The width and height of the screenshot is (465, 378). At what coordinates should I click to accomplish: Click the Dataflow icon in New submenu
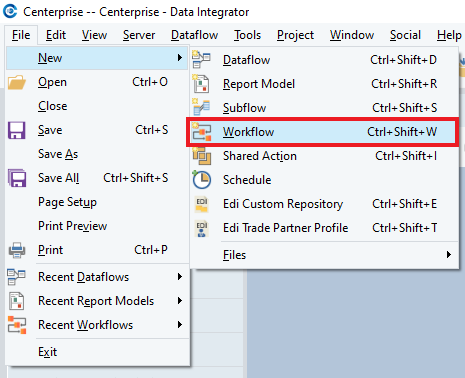point(201,60)
